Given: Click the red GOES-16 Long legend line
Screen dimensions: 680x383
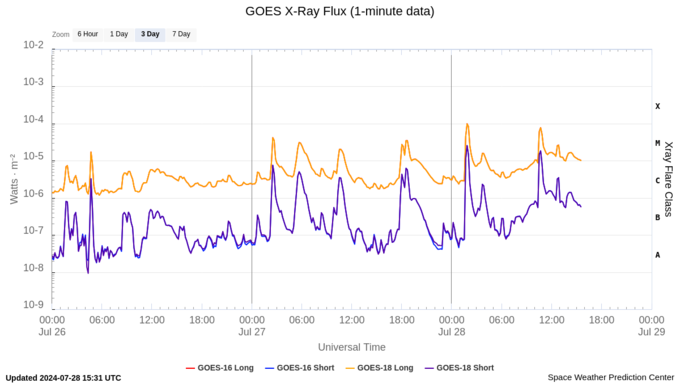Looking at the screenshot, I should pyautogui.click(x=190, y=368).
